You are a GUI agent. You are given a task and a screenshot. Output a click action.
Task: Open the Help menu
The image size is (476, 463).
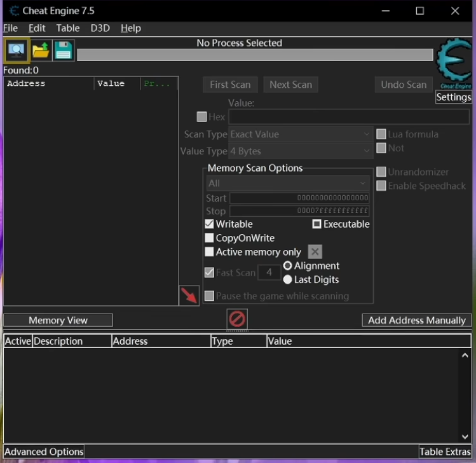pos(130,28)
